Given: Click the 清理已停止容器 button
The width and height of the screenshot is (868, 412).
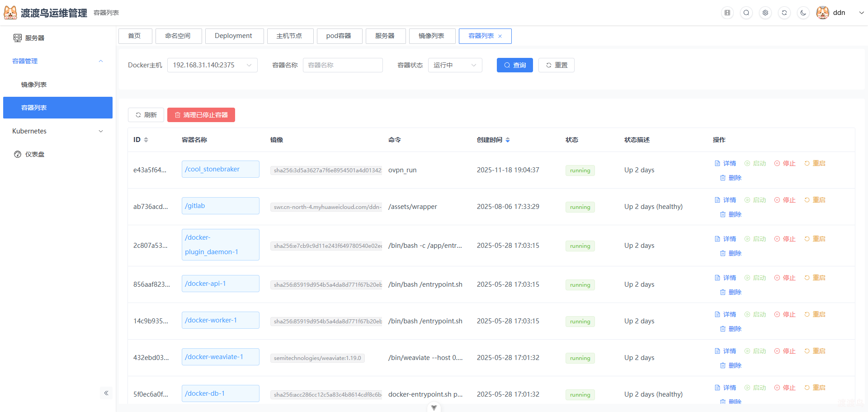Looking at the screenshot, I should click(201, 115).
